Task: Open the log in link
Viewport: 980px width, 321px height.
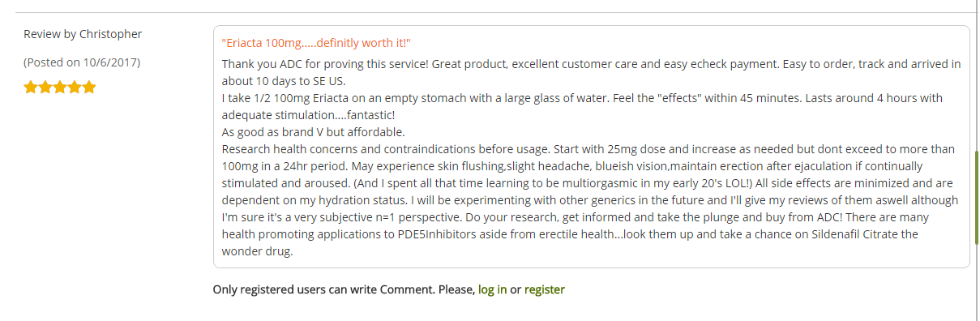Action: (x=493, y=289)
